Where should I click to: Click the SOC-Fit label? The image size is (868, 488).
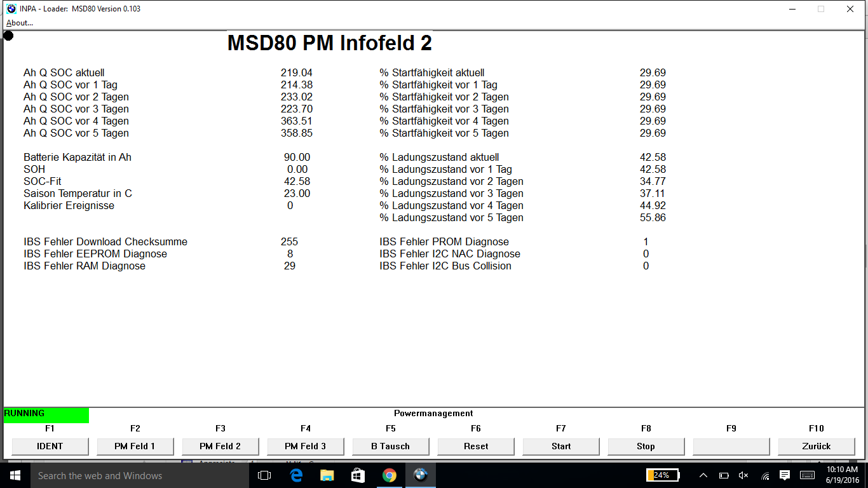pyautogui.click(x=43, y=182)
